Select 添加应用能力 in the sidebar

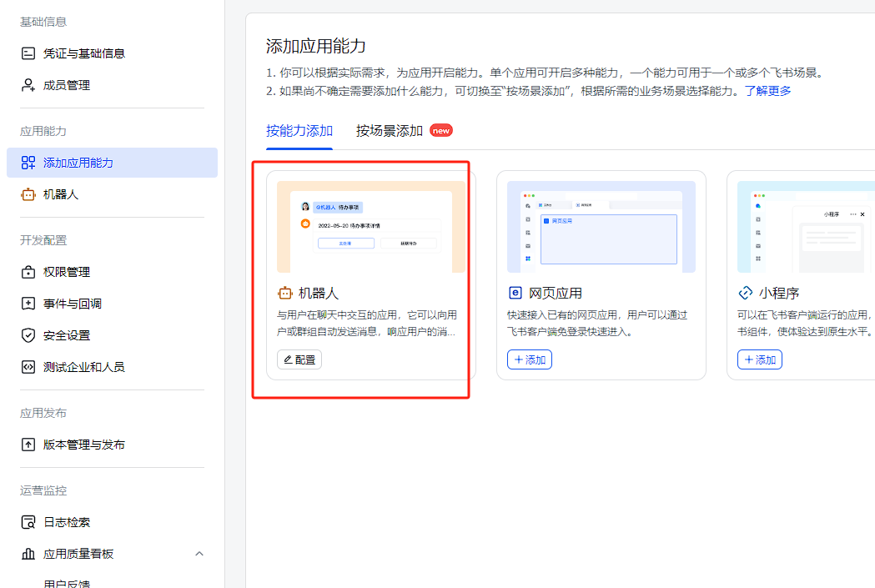pos(112,163)
